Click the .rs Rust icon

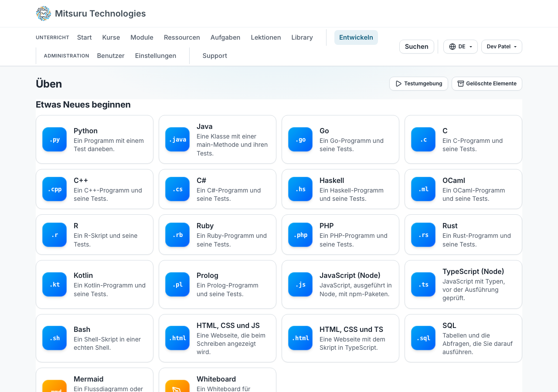click(x=423, y=235)
